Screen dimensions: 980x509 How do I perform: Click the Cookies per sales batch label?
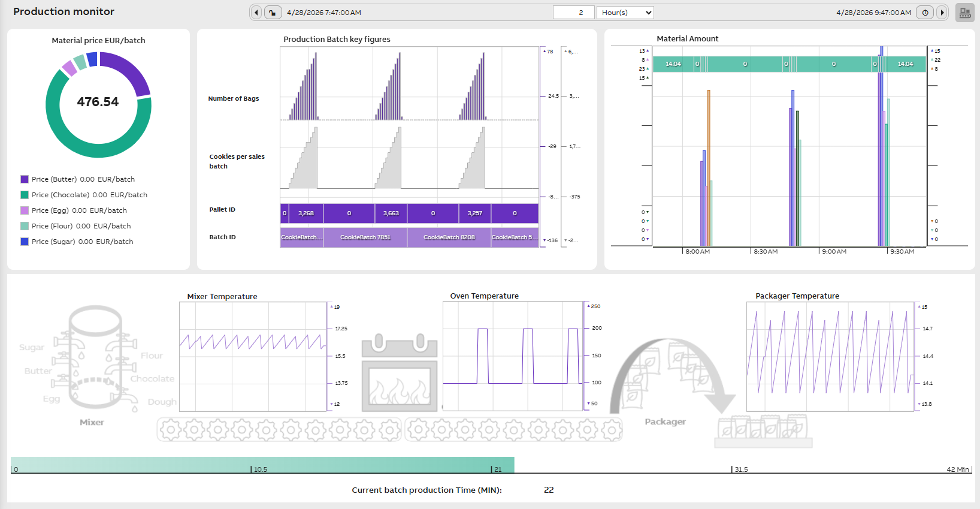point(237,161)
